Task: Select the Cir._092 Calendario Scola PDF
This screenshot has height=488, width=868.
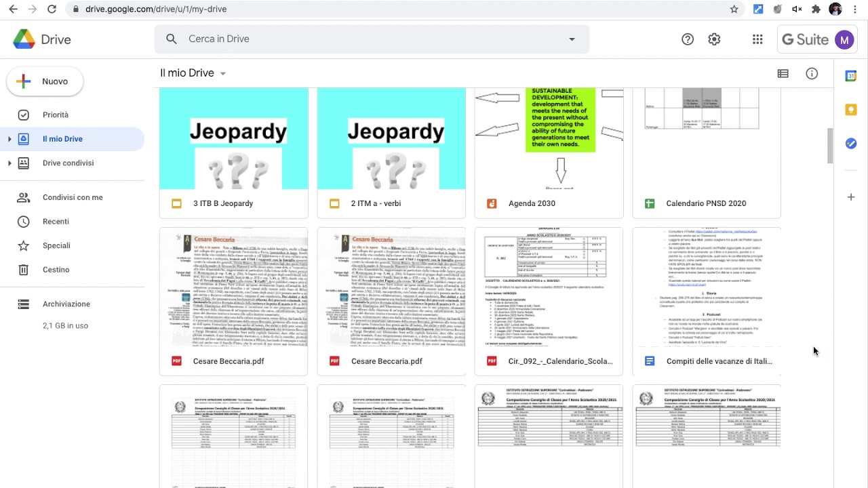Action: (549, 302)
